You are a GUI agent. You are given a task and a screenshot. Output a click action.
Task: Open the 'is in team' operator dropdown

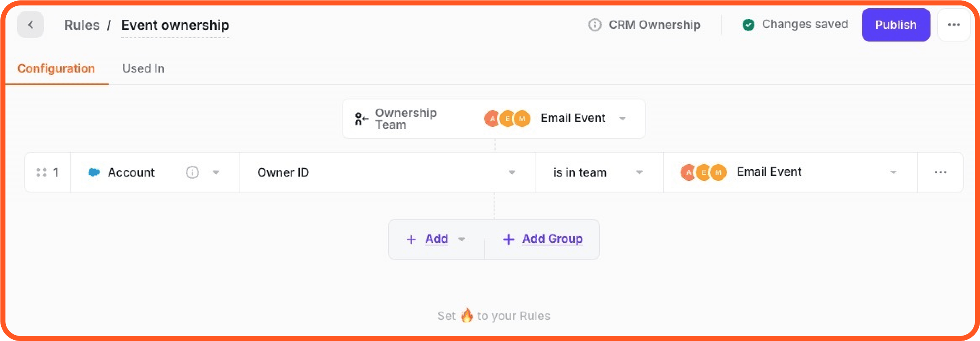(639, 172)
